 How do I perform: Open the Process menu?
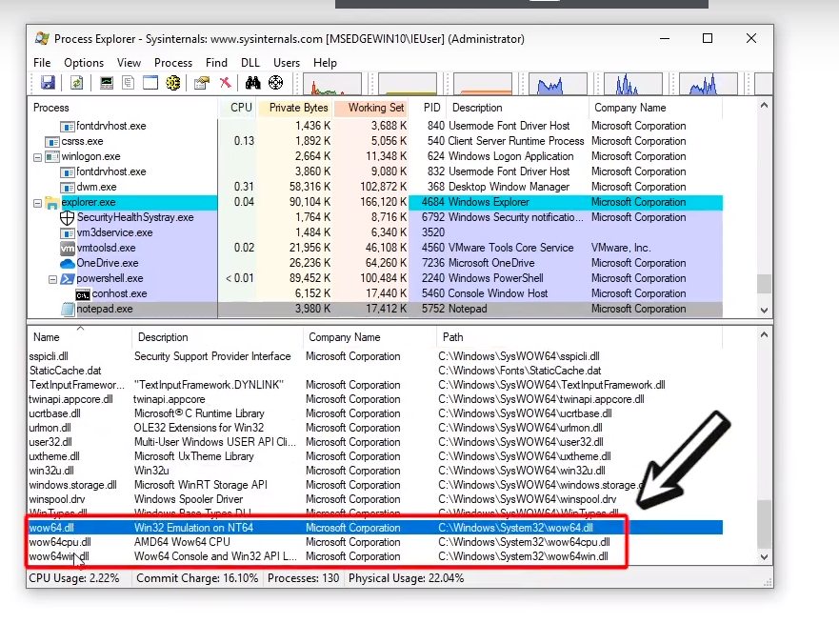(172, 63)
